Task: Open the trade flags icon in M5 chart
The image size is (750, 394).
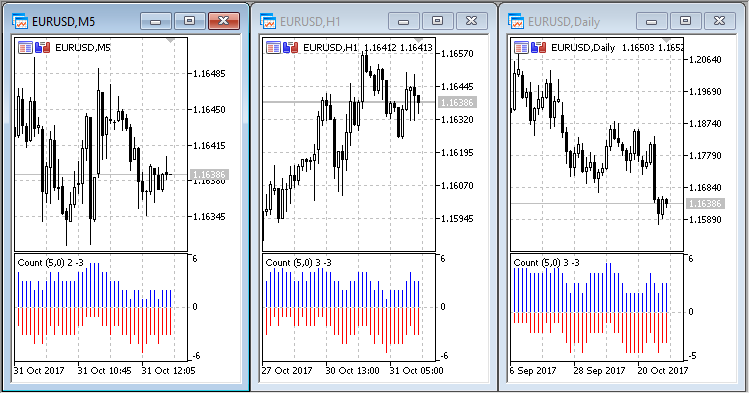Action: 43,47
